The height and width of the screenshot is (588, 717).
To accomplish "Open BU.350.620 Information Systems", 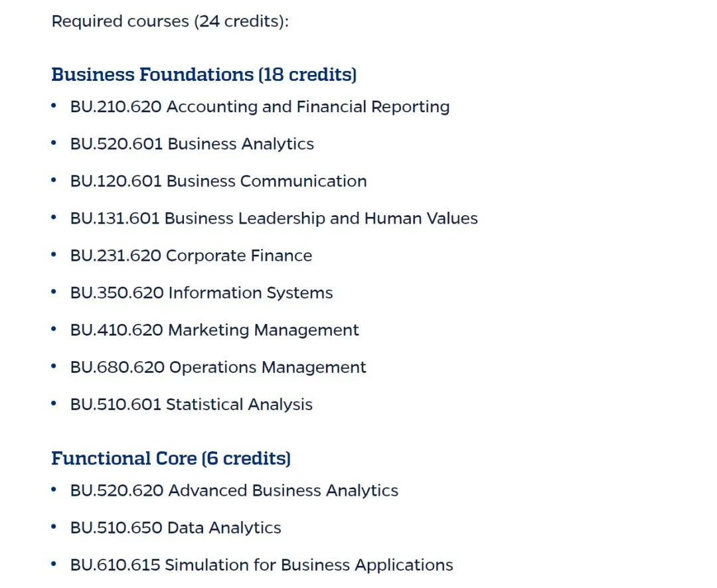I will tap(201, 293).
